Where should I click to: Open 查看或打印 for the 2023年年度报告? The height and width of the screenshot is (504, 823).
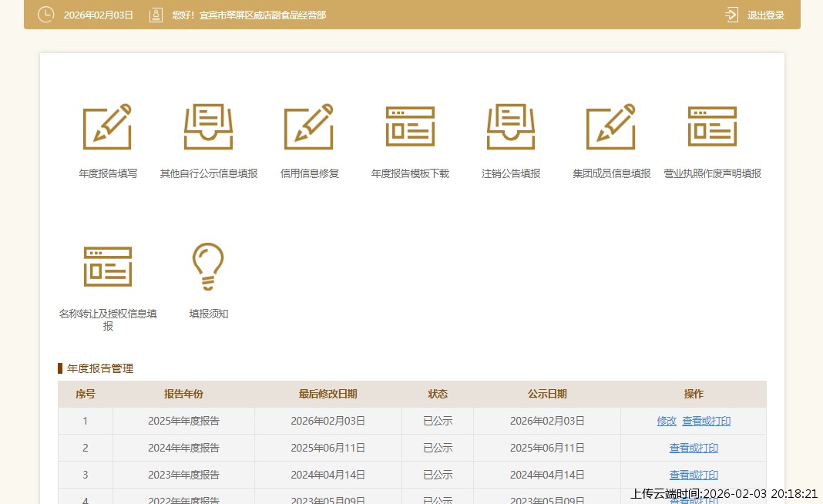click(x=694, y=475)
